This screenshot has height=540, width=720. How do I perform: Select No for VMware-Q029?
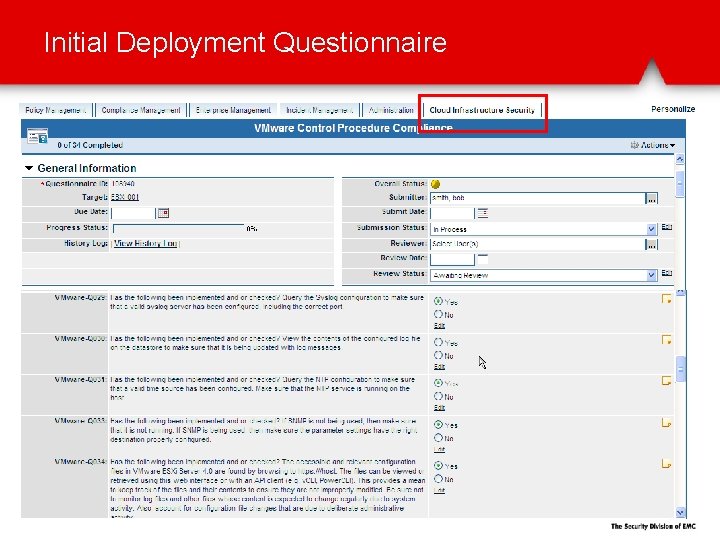tap(439, 315)
